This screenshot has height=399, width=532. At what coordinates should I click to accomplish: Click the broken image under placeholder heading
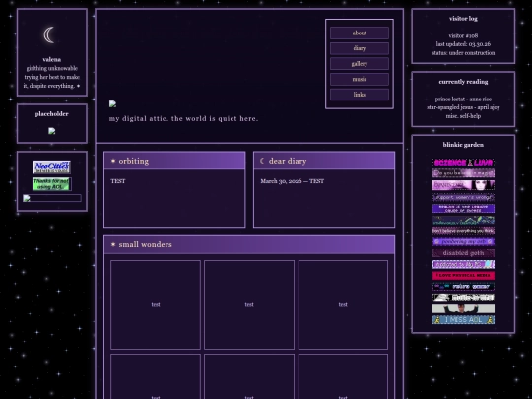(51, 131)
